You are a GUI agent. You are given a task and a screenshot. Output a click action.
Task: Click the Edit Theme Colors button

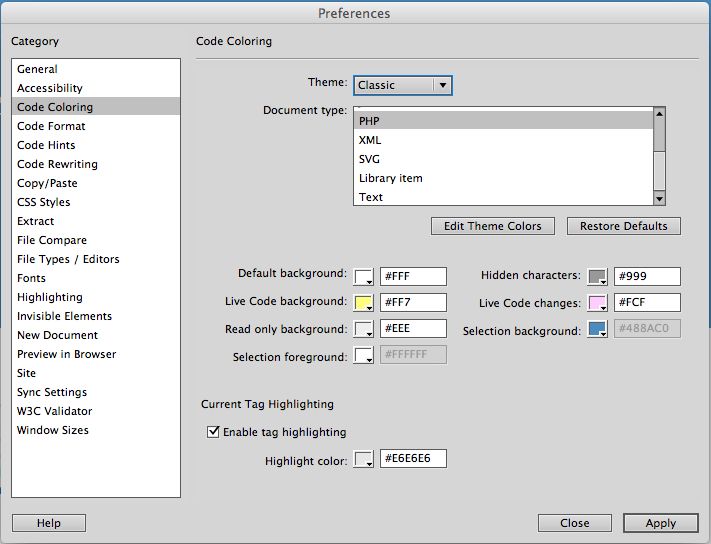493,226
